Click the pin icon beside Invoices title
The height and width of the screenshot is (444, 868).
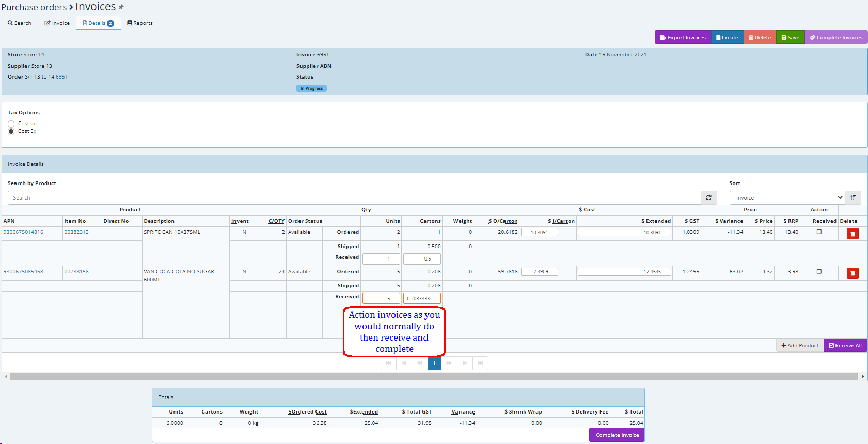click(x=121, y=7)
